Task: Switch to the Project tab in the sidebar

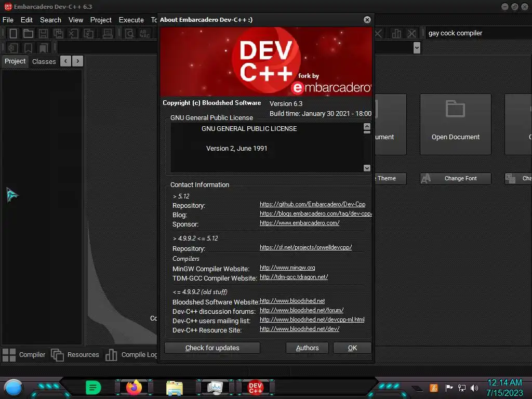Action: (15, 61)
